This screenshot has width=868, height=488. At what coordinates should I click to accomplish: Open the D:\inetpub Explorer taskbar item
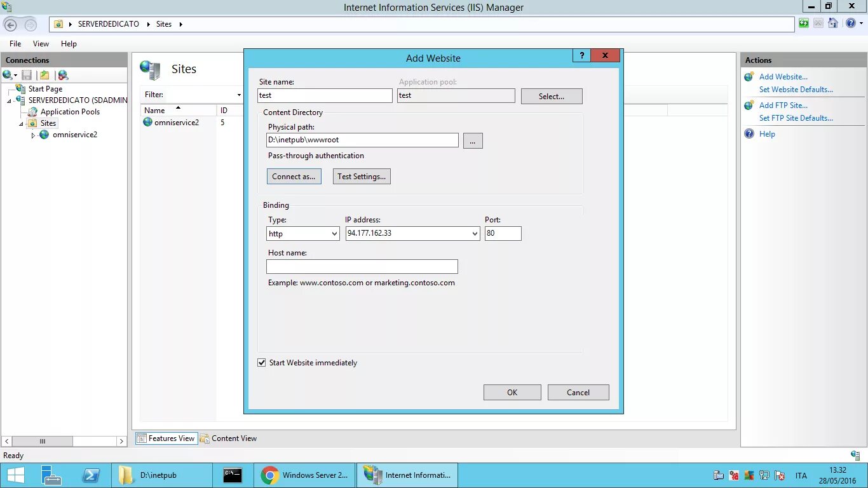coord(161,475)
